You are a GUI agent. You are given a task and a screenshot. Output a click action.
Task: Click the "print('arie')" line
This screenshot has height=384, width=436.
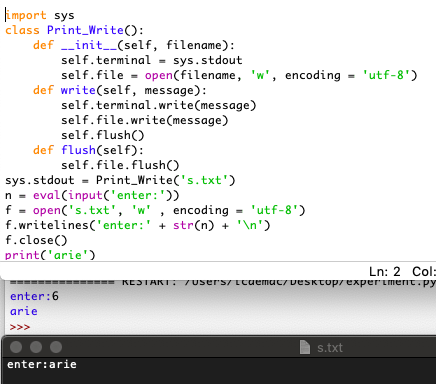click(50, 255)
